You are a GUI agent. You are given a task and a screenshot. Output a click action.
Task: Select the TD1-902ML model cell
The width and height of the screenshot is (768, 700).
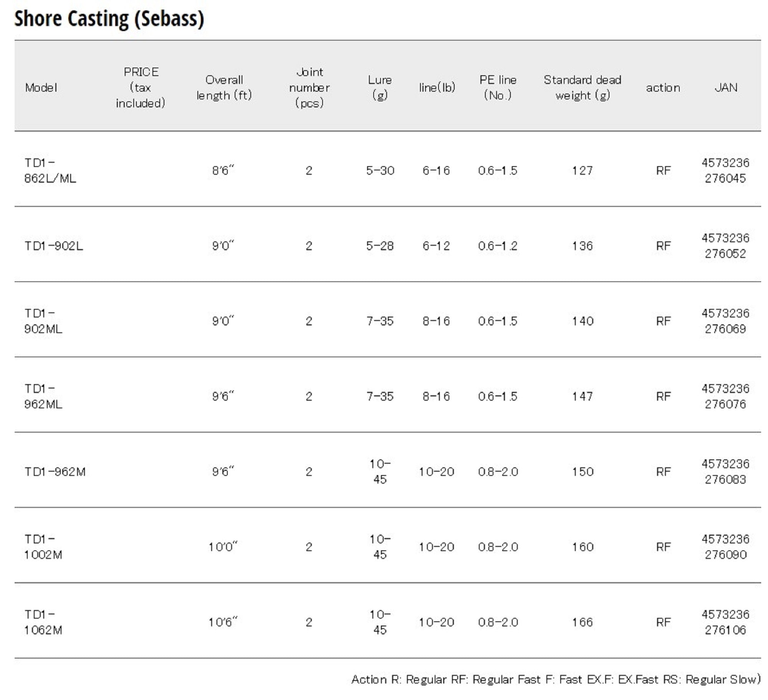(43, 321)
